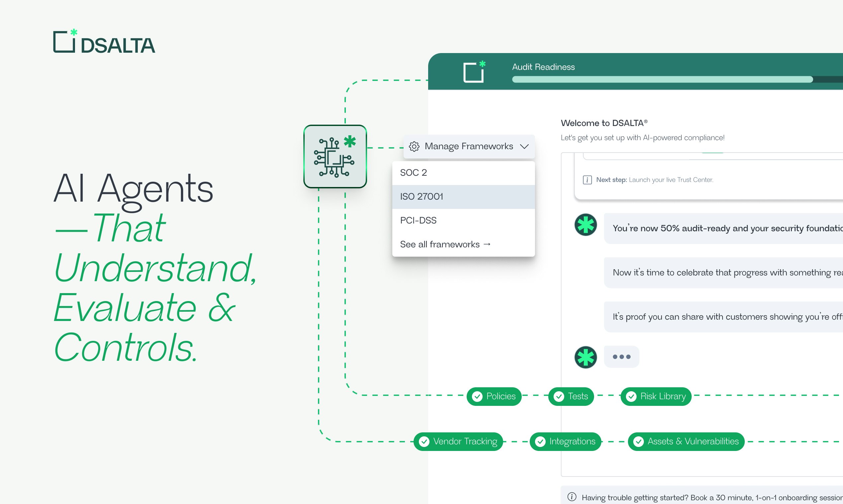
Task: Expand the Manage Frameworks chevron
Action: tap(524, 146)
